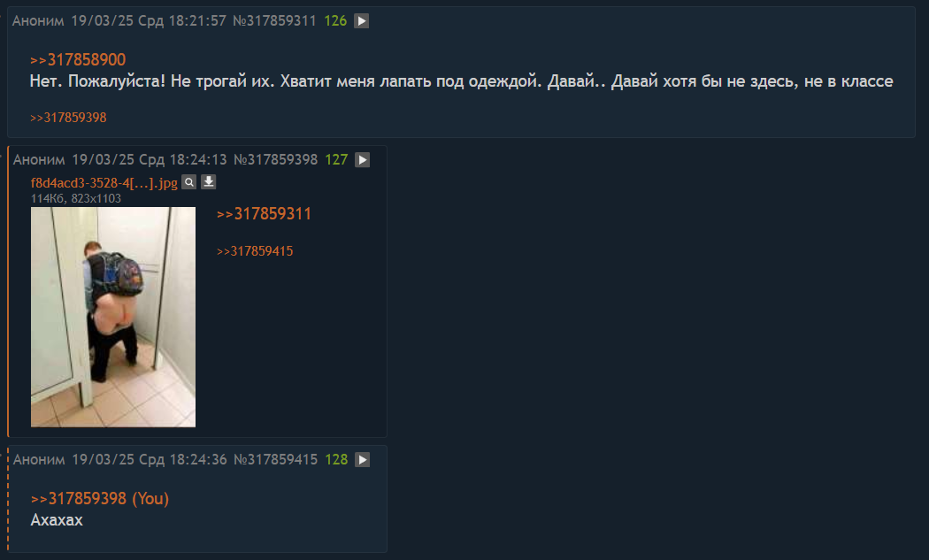Open the post menu arrow for post 127
The width and height of the screenshot is (929, 560).
(362, 160)
